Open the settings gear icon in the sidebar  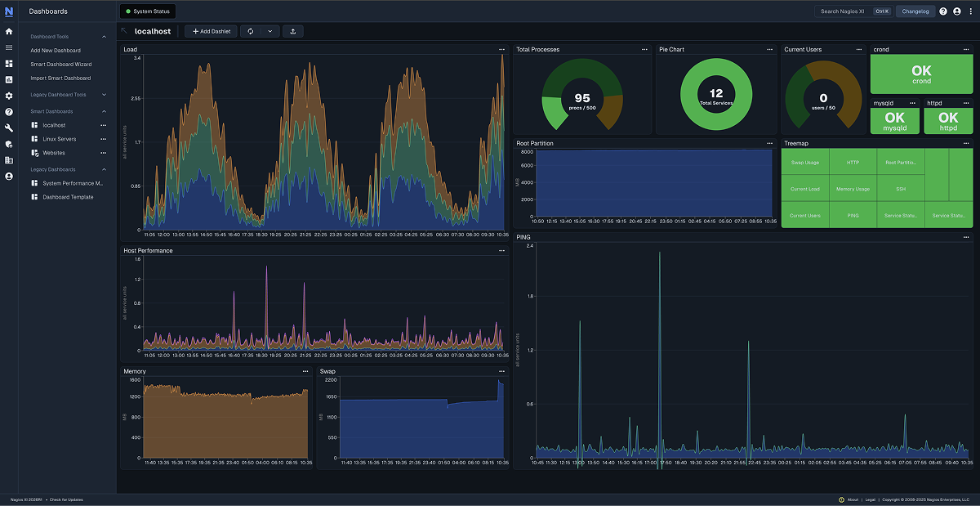[8, 95]
